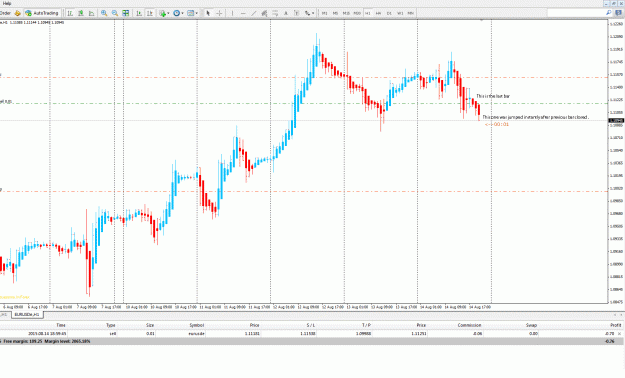Click the Arrows objects icon

point(307,13)
